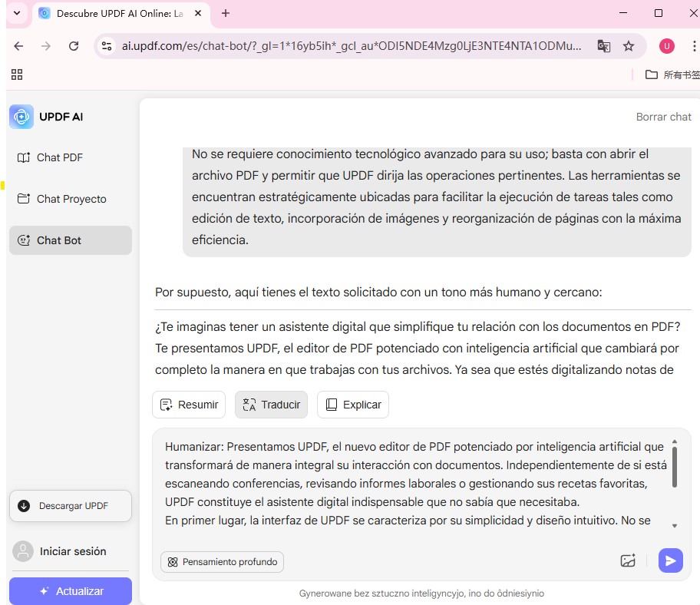
Task: Select the Descubre UPDF AI Online tab
Action: click(119, 13)
